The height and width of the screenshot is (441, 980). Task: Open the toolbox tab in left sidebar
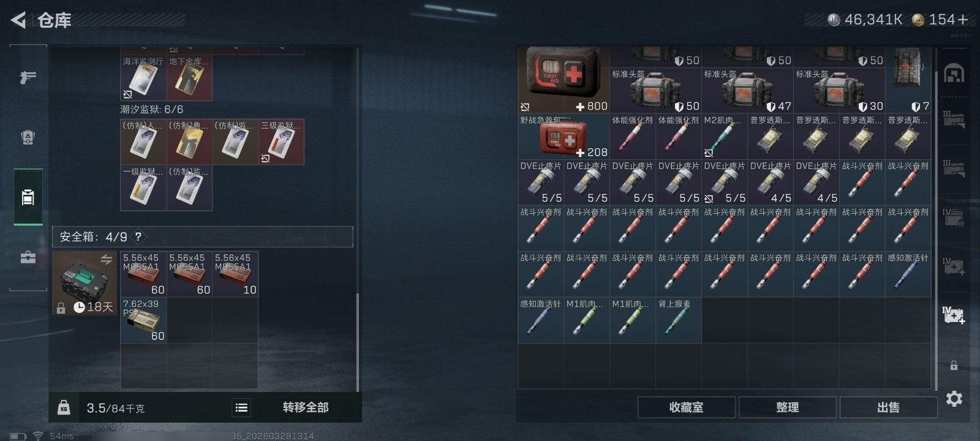pos(28,257)
